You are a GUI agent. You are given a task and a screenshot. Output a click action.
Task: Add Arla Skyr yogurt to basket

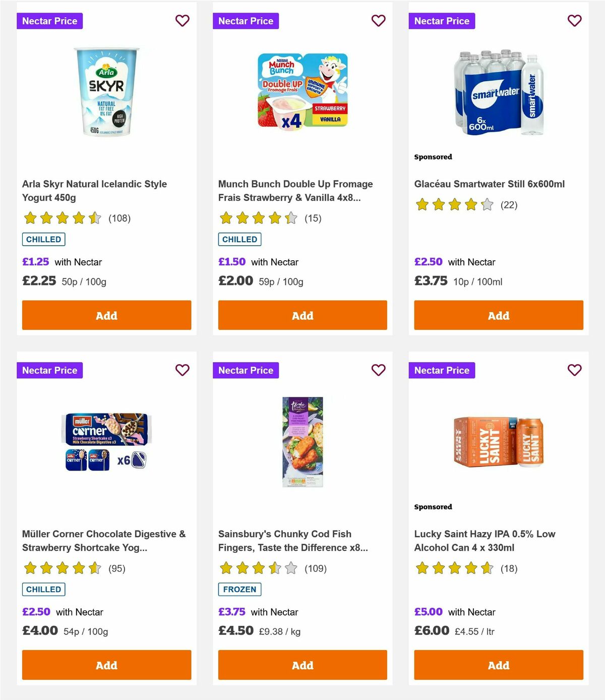(x=106, y=315)
